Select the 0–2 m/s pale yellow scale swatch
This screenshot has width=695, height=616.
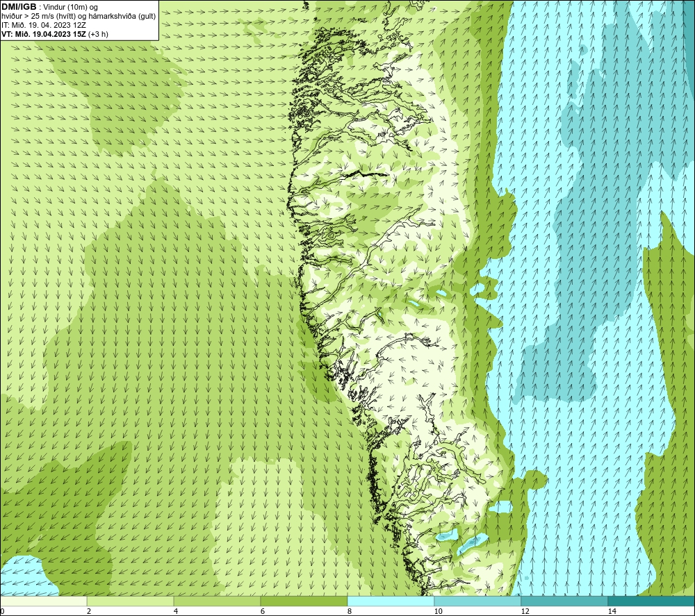click(43, 601)
